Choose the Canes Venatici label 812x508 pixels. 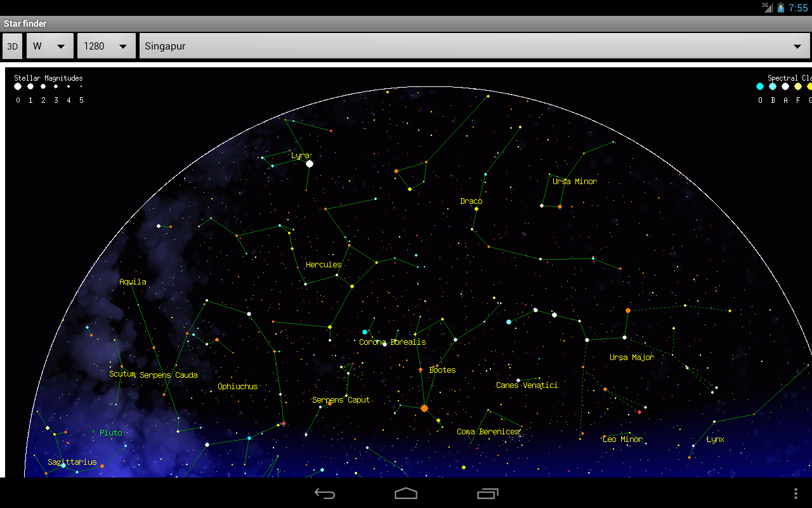coord(527,385)
